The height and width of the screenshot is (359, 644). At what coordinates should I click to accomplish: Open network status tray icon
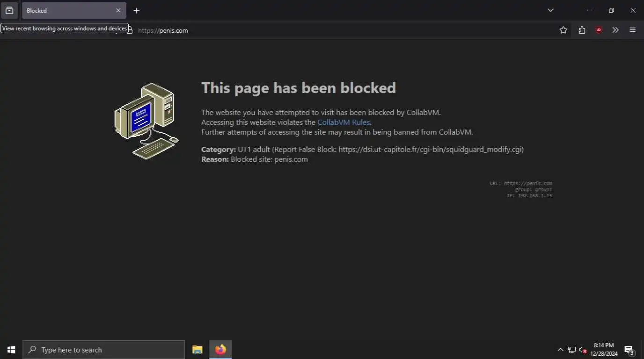click(571, 350)
